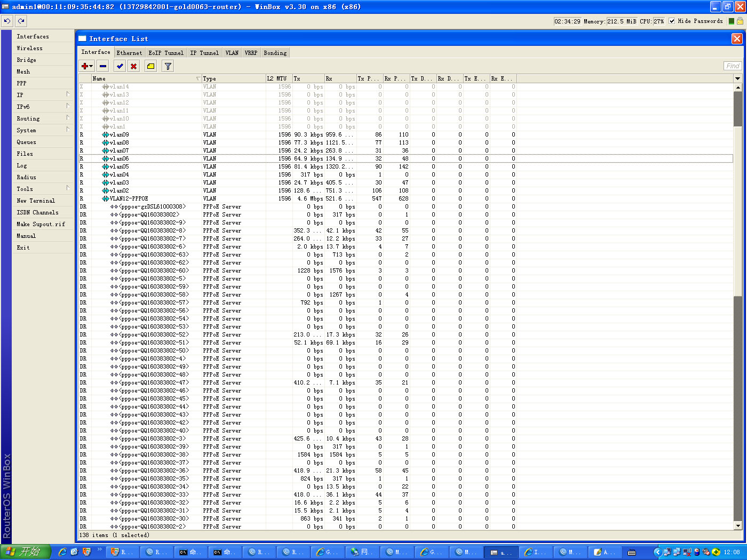This screenshot has height=560, width=747.
Task: Select the disabled vlan14 row
Action: coord(406,86)
